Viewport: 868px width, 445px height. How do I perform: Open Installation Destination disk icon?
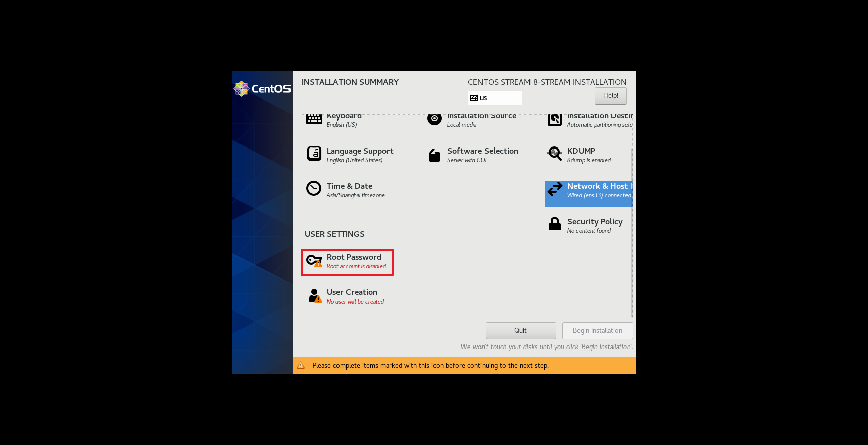(555, 119)
